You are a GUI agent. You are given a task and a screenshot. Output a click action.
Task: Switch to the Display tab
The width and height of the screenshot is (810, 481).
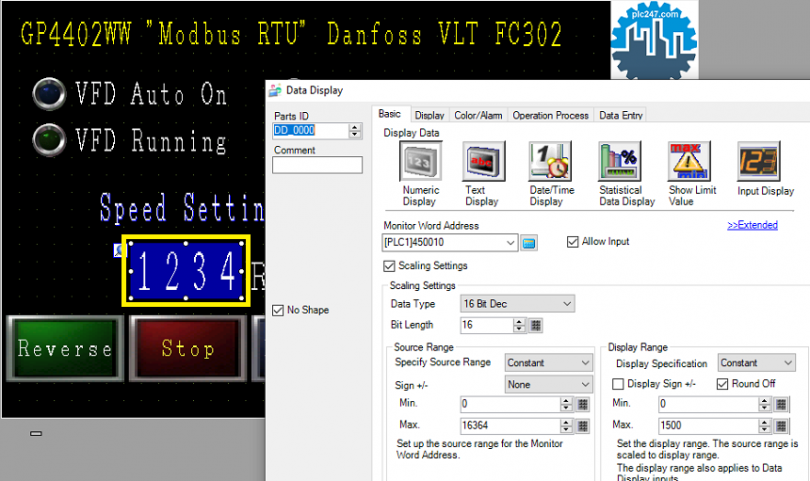(x=429, y=115)
